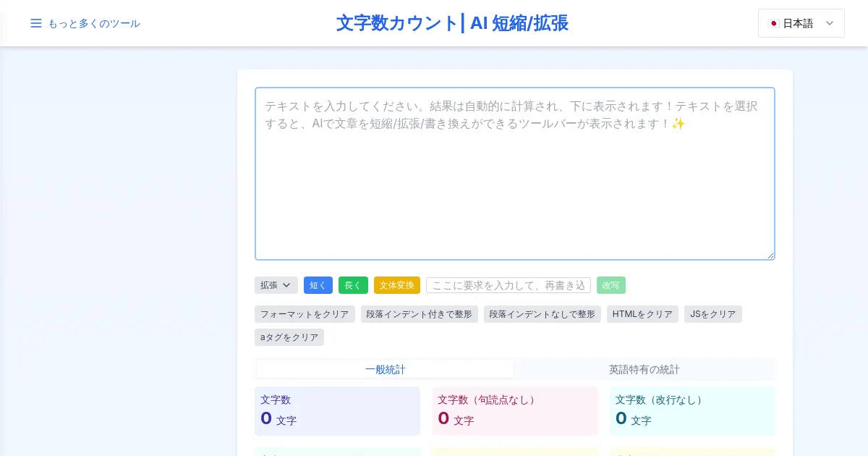The height and width of the screenshot is (456, 868).
Task: Click the 改写 rewrite button
Action: (x=610, y=285)
